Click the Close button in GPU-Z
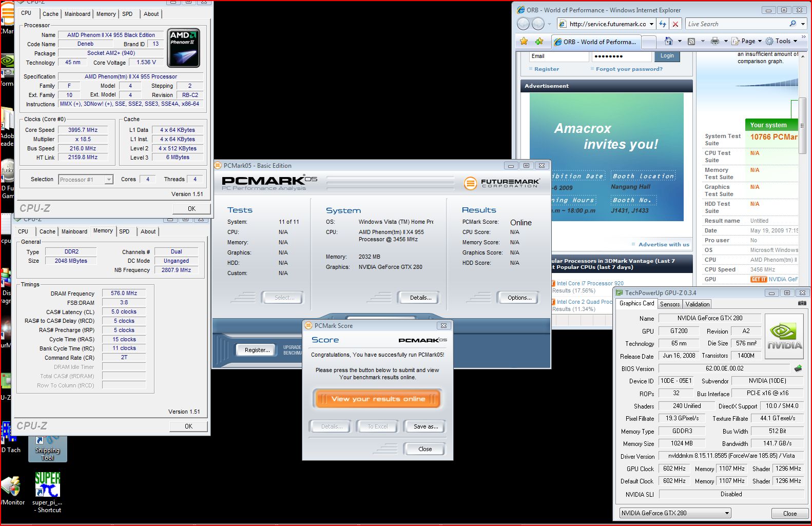Screen dimensions: 812x526 789,513
